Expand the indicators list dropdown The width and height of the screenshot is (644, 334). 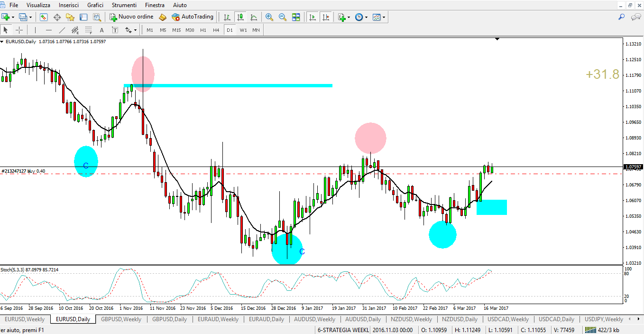click(349, 17)
